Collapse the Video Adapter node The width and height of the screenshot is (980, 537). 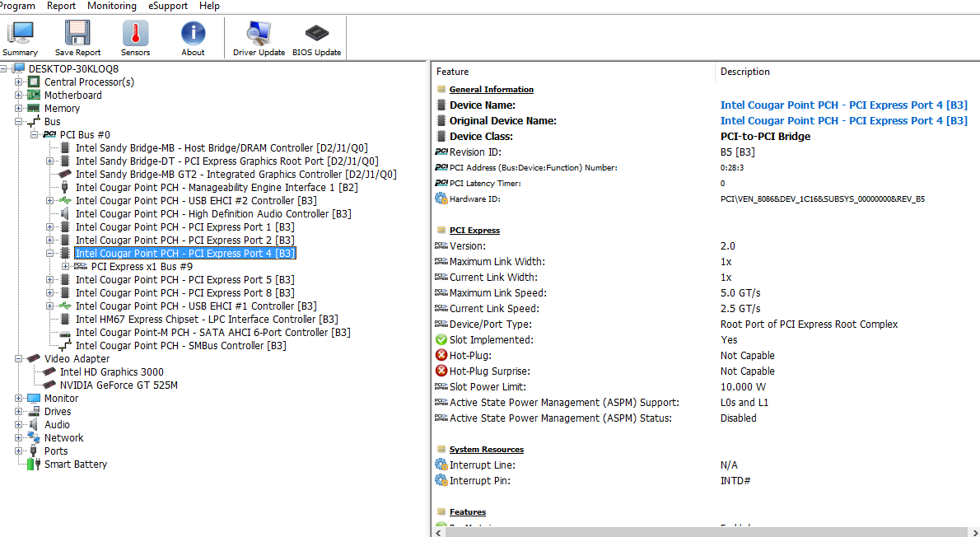[19, 359]
